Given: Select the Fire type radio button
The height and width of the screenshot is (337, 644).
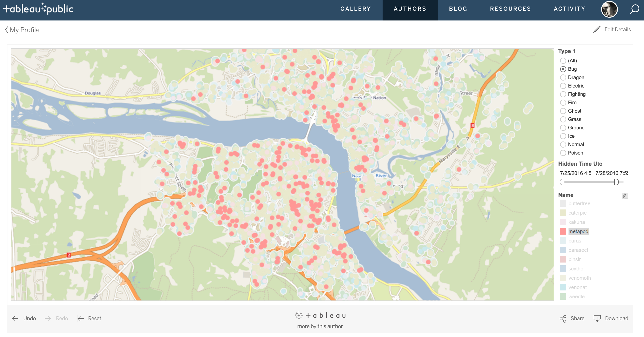Looking at the screenshot, I should [563, 103].
